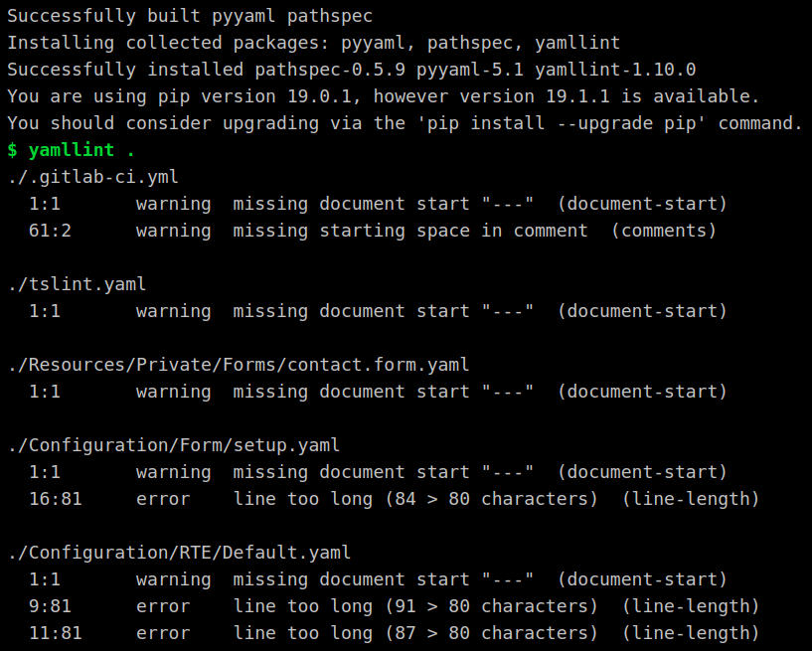Click the (document-start) rule under tslint.yaml
The height and width of the screenshot is (651, 812).
[x=643, y=311]
